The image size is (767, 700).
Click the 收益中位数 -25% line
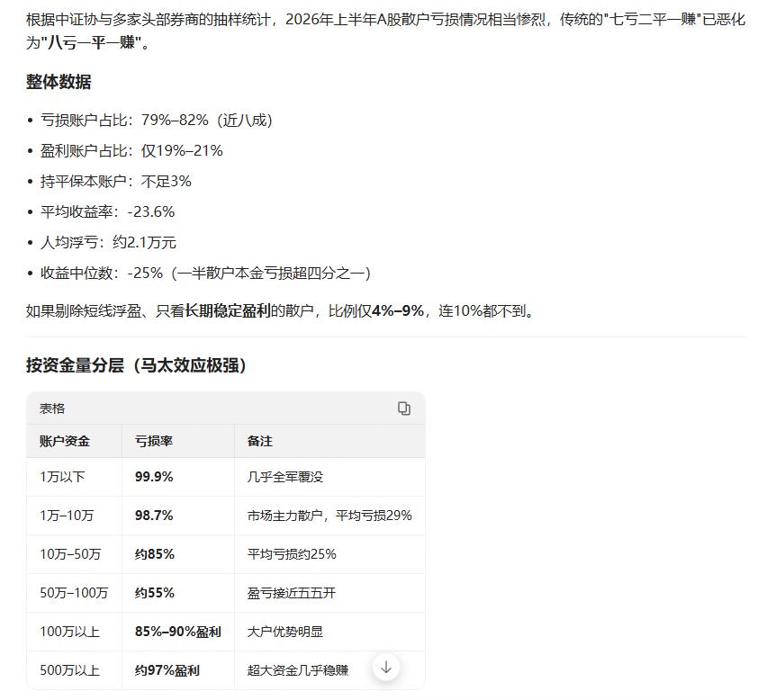click(x=205, y=273)
